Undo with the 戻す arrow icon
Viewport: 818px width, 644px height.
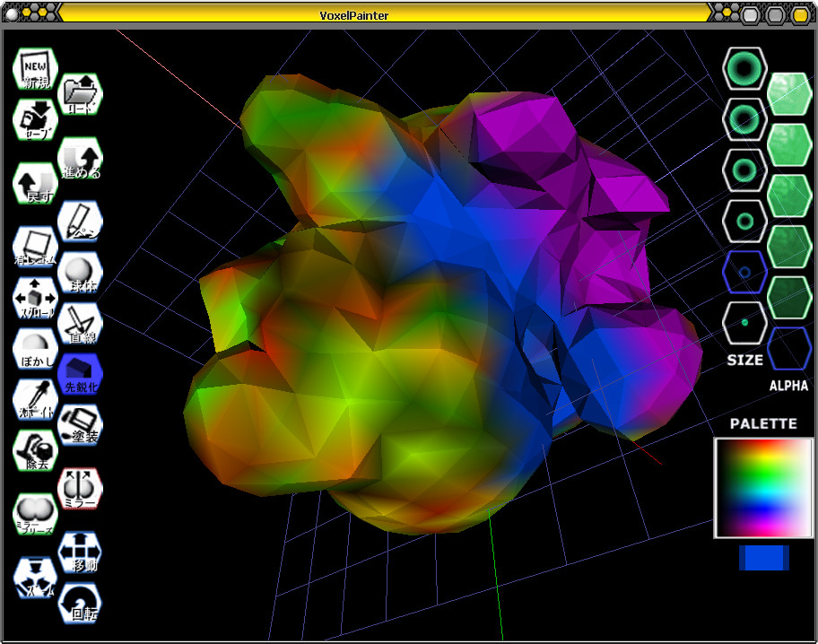(35, 183)
